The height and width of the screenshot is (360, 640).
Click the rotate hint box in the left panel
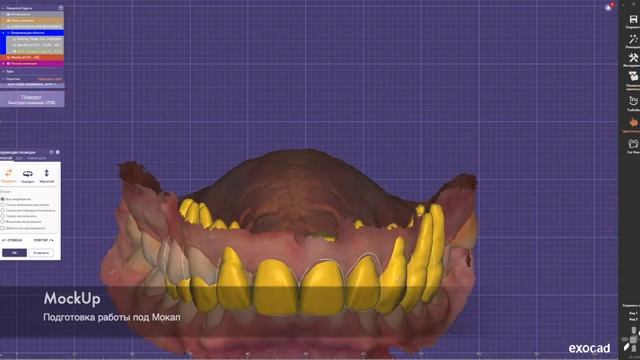pyautogui.click(x=32, y=99)
